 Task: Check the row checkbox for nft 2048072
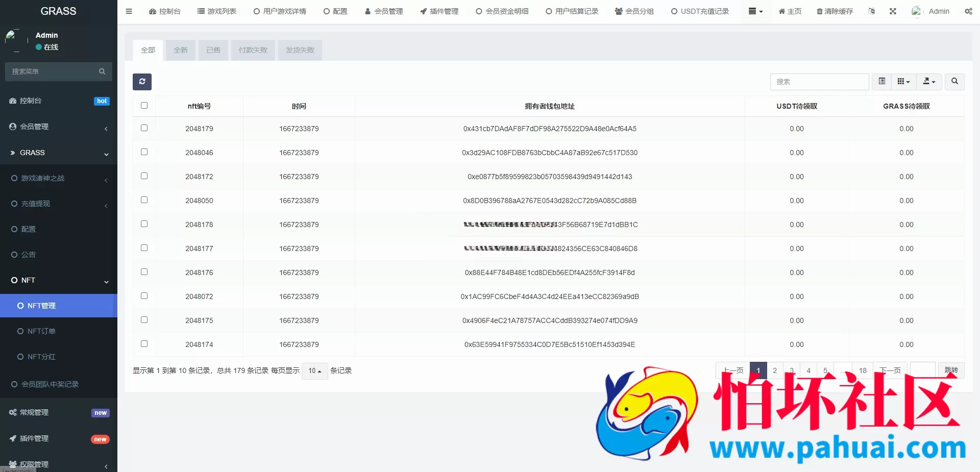[x=144, y=295]
